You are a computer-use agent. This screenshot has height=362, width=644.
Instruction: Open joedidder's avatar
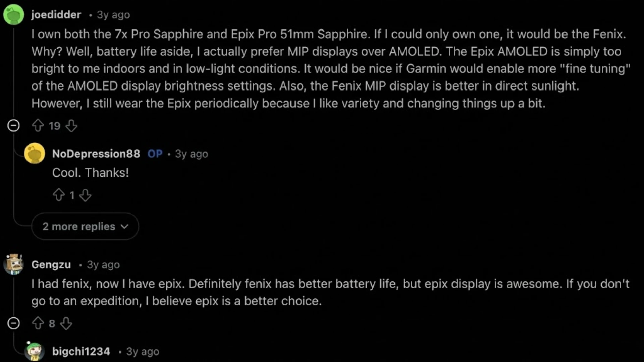click(x=13, y=14)
